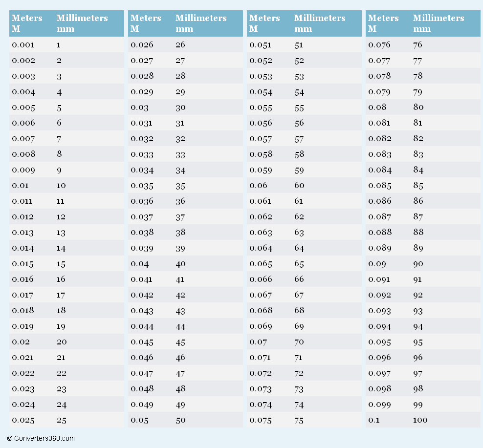Click Meters M header above 0.051
Viewport: 483px width, 448px height.
tap(264, 23)
